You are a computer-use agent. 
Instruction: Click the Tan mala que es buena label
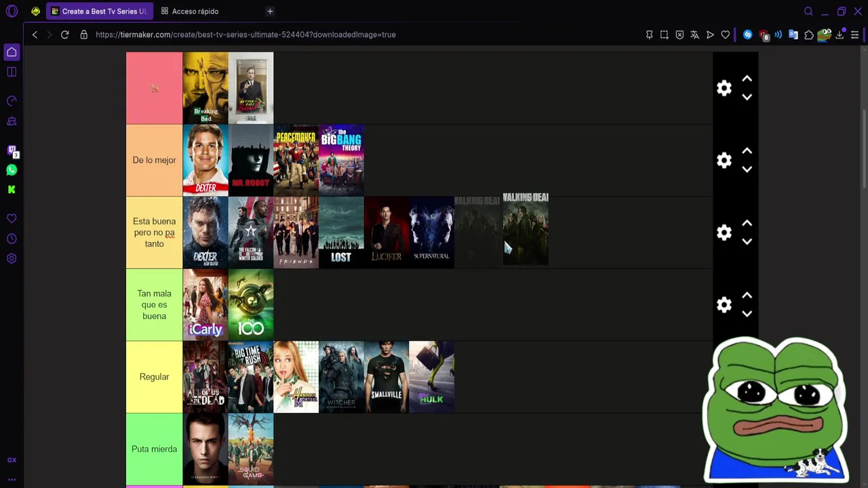pos(154,305)
